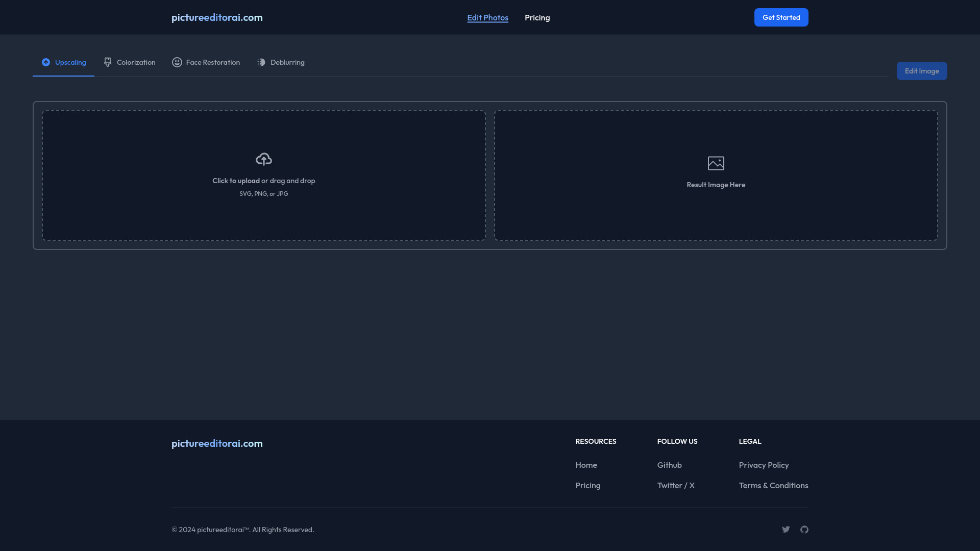
Task: Toggle the Deblurring feature on
Action: point(281,63)
